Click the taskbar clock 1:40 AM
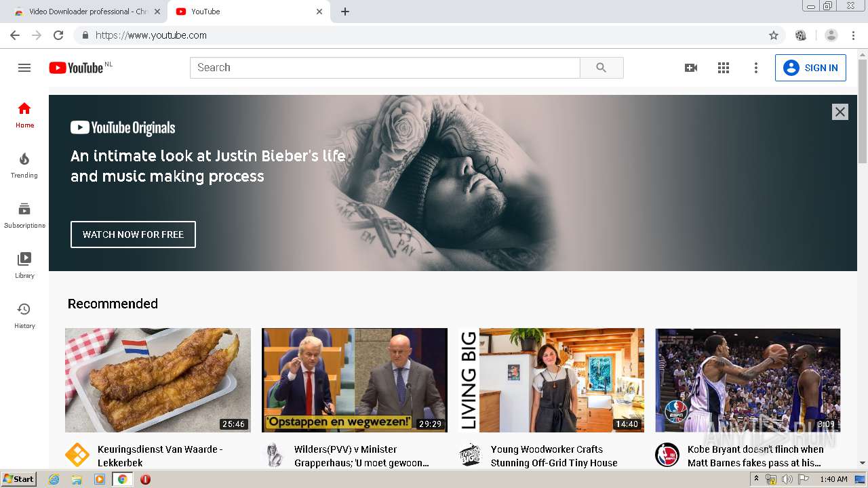Screen dimensions: 868x488 (x=833, y=479)
